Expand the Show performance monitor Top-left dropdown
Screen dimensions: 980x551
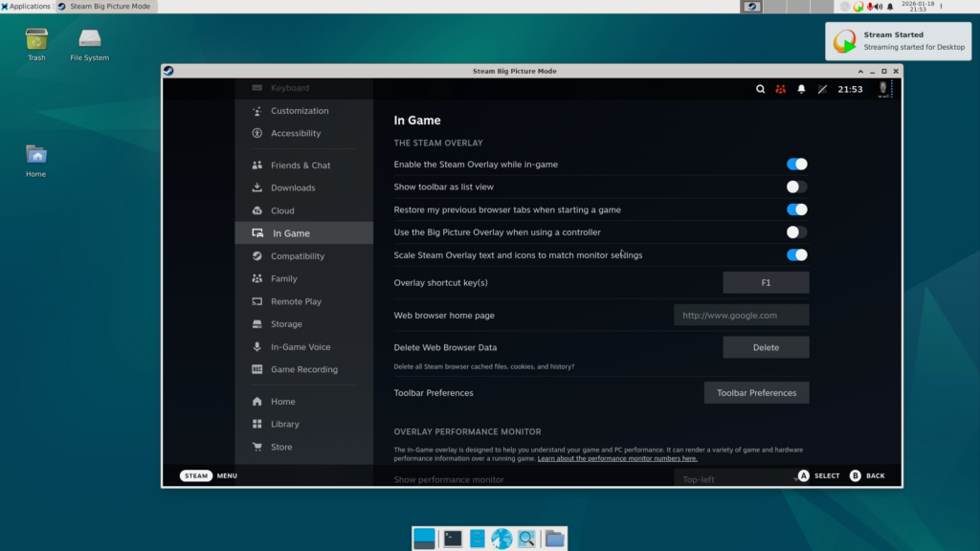(x=742, y=479)
